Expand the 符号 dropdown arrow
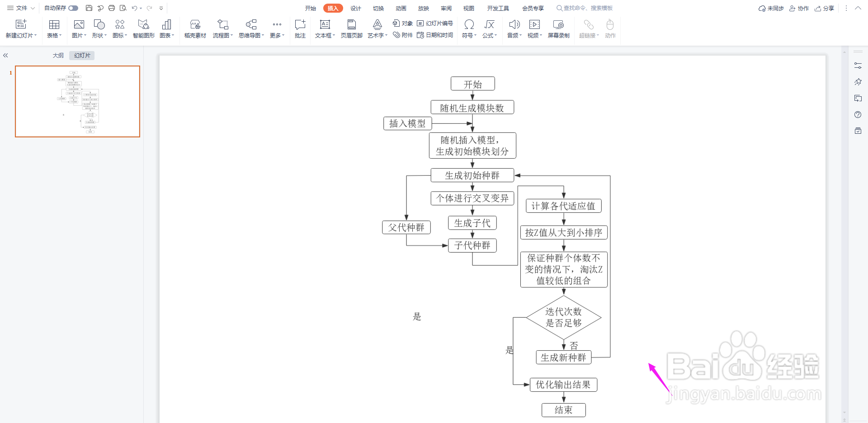This screenshot has width=868, height=423. [476, 35]
